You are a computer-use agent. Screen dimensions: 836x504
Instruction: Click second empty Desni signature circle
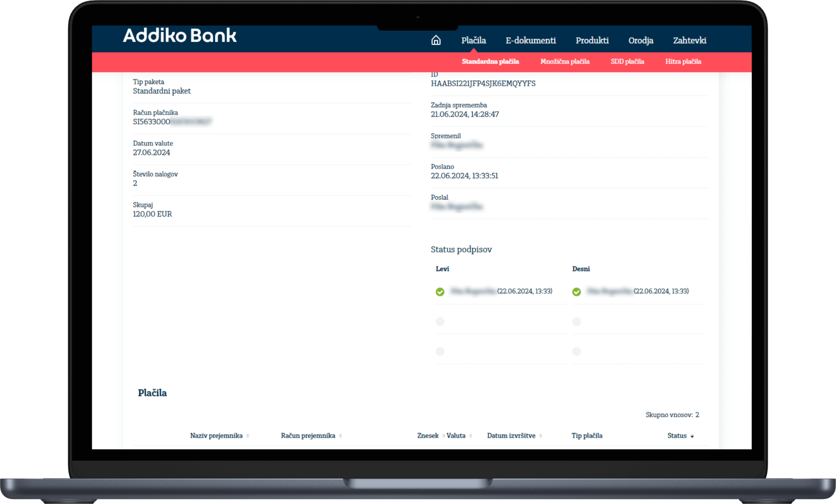tap(576, 322)
